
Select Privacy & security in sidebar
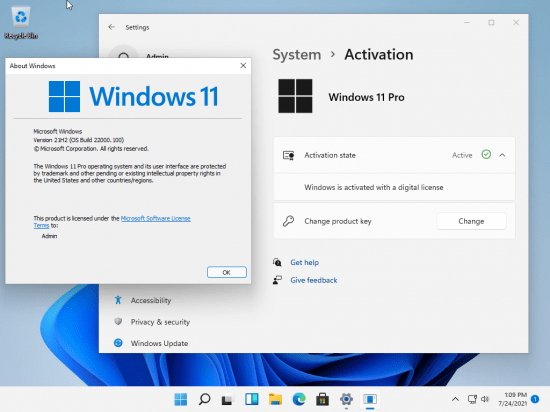160,322
